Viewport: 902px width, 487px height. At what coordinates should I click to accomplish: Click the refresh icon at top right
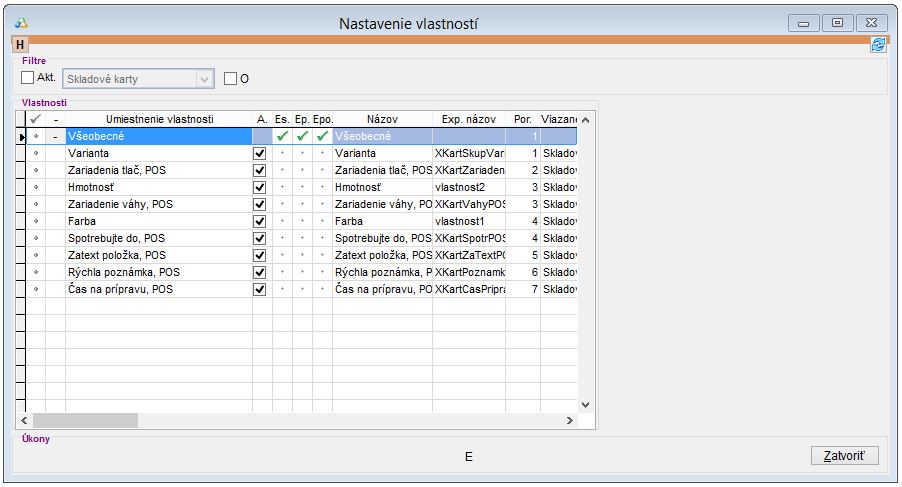click(x=877, y=45)
